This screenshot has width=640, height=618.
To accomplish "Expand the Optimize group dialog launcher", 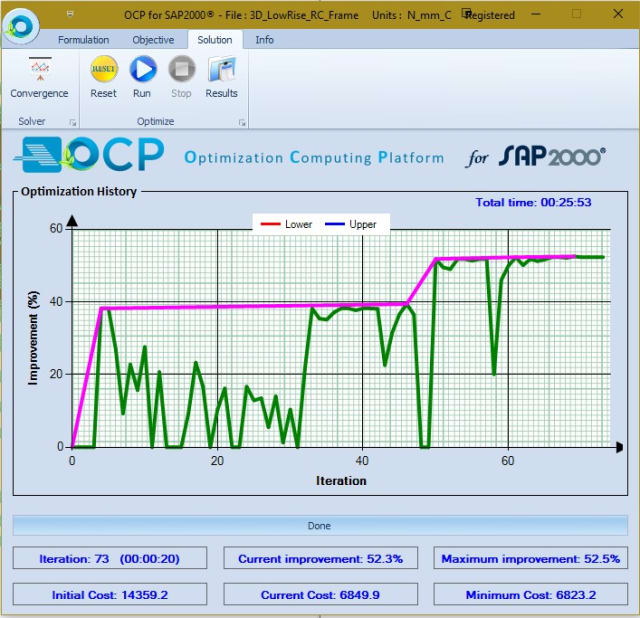I will [x=242, y=122].
